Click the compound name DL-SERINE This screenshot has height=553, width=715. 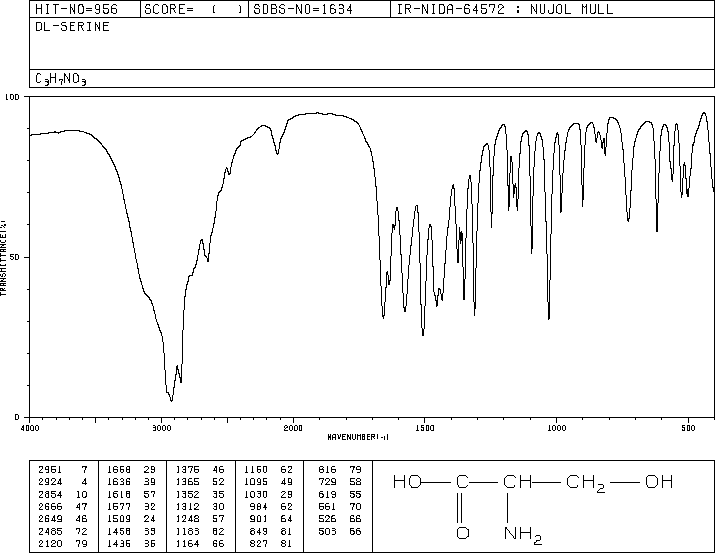tap(73, 27)
